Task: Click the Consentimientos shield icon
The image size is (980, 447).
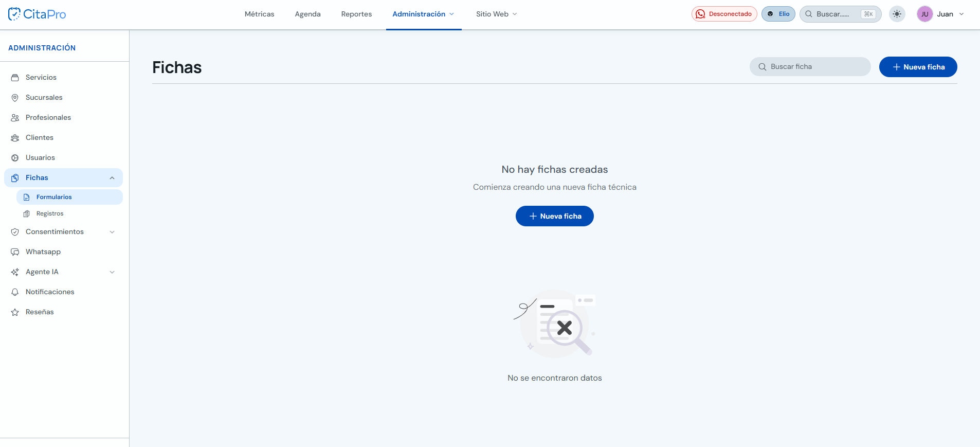Action: (15, 232)
